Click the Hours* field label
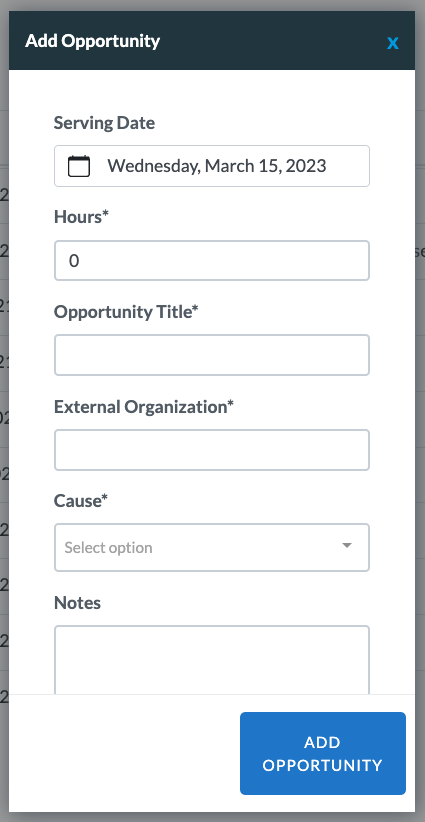Screen dimensions: 425x822 click(x=81, y=217)
